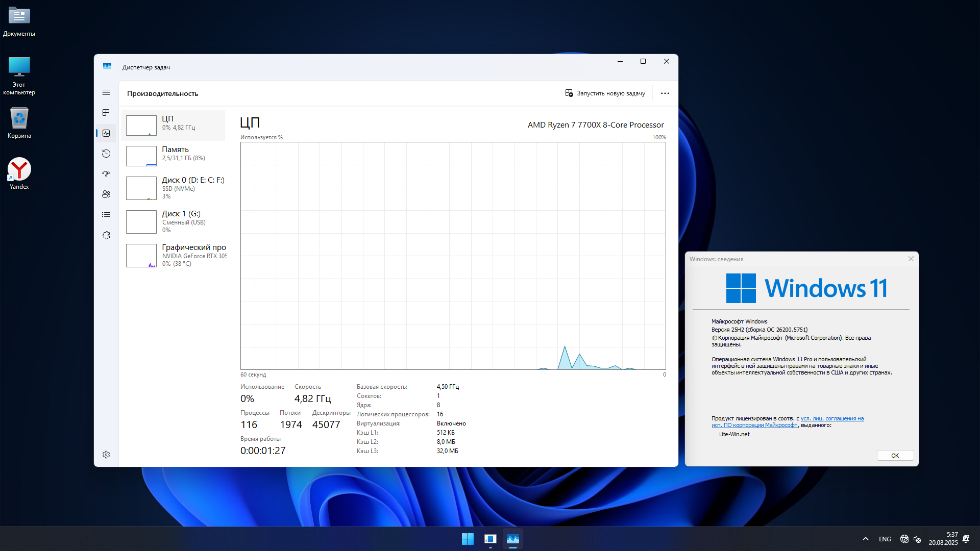Open the Details page list icon
The width and height of the screenshot is (980, 551).
(x=106, y=215)
